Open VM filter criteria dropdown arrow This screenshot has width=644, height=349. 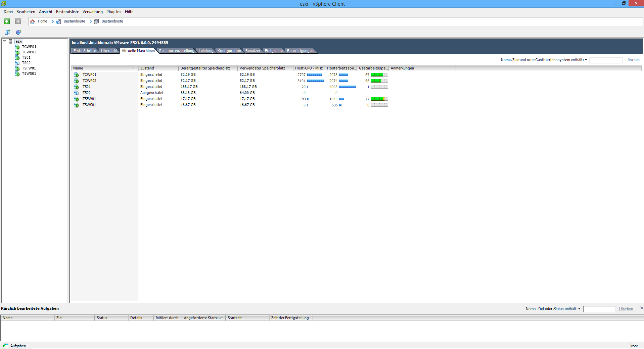pos(586,60)
